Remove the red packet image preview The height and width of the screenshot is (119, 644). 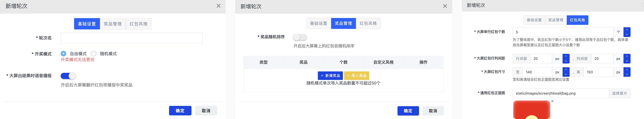tap(552, 101)
